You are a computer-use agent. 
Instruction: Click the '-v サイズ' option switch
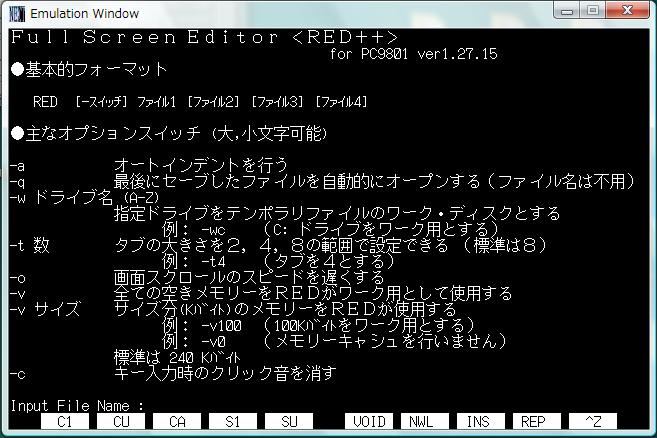(x=45, y=309)
